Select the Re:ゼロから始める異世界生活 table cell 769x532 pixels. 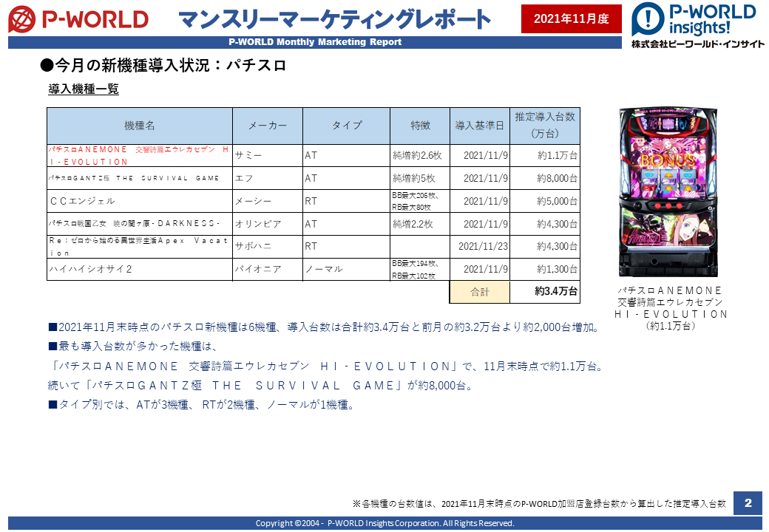click(140, 246)
